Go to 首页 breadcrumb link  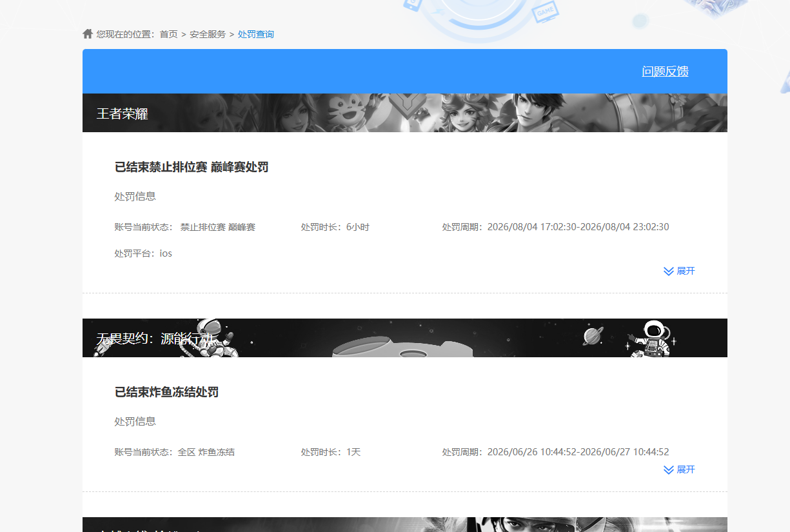(x=169, y=34)
